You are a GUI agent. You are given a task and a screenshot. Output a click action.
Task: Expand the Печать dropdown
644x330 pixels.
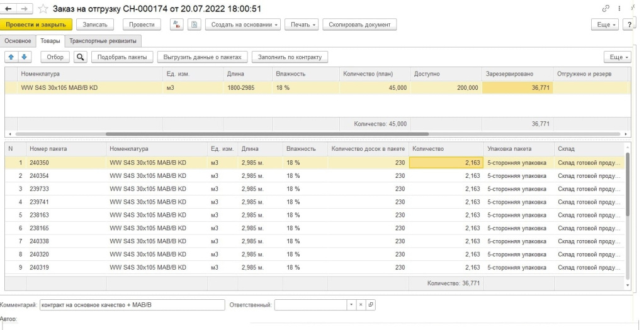tap(302, 25)
